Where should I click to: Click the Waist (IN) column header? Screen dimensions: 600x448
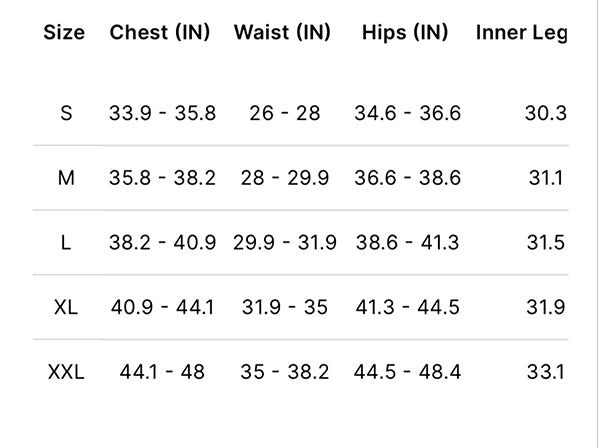tap(282, 32)
